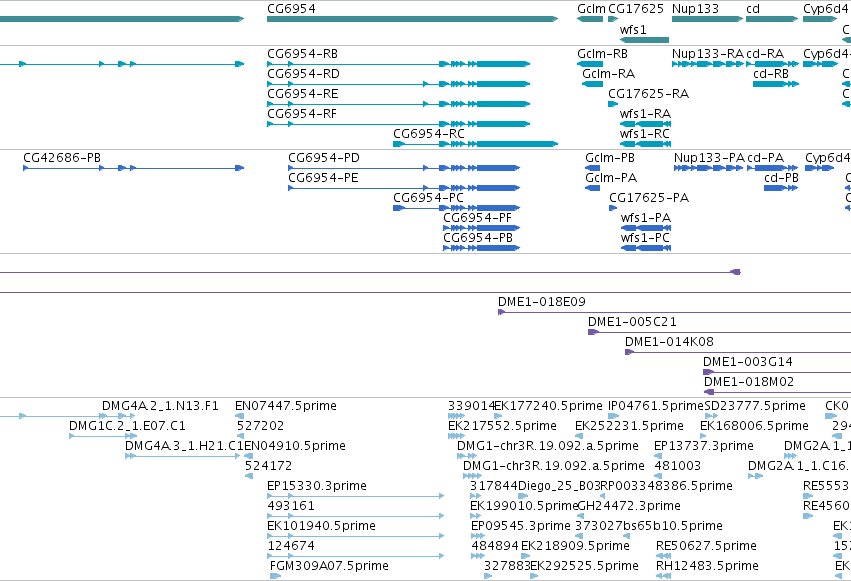Screen dimensions: 851x581
Task: Open the Nup133-RA transcript
Action: pyautogui.click(x=708, y=64)
